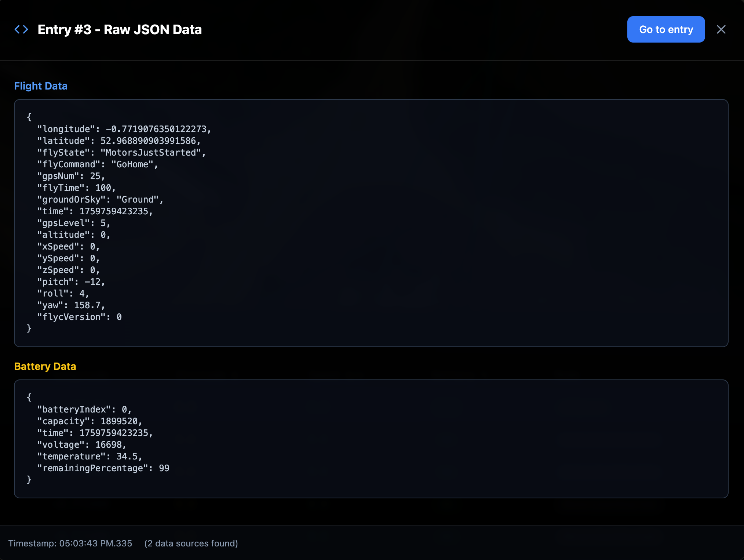The width and height of the screenshot is (744, 560).
Task: Click the flight data "time": 1759759423235 line
Action: (95, 211)
